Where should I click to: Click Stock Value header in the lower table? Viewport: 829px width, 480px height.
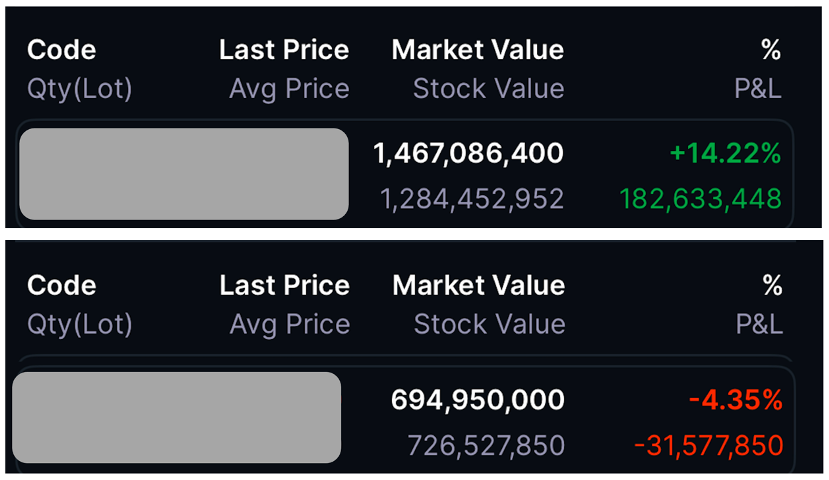[x=489, y=324]
